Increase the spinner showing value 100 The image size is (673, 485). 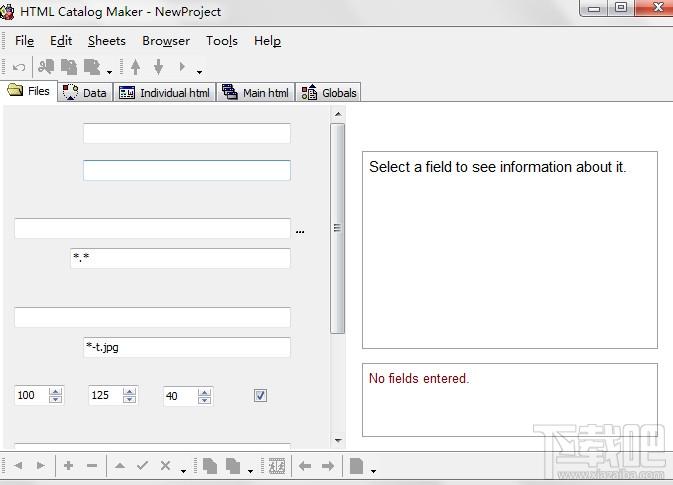56,391
